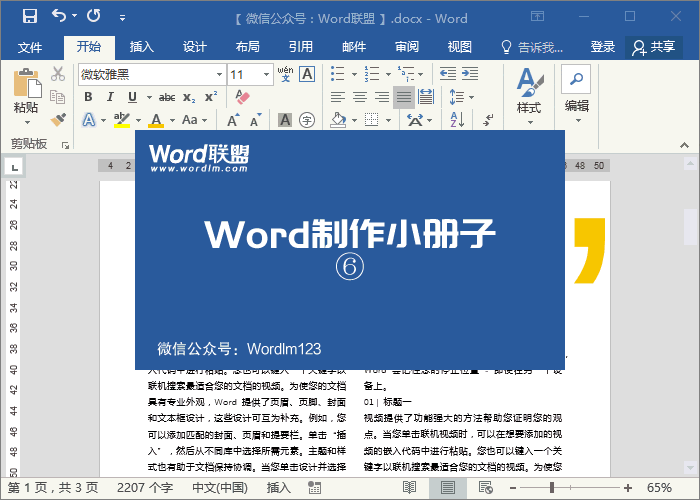Click the Save icon in quick access toolbar
Image resolution: width=700 pixels, height=500 pixels.
pyautogui.click(x=30, y=16)
